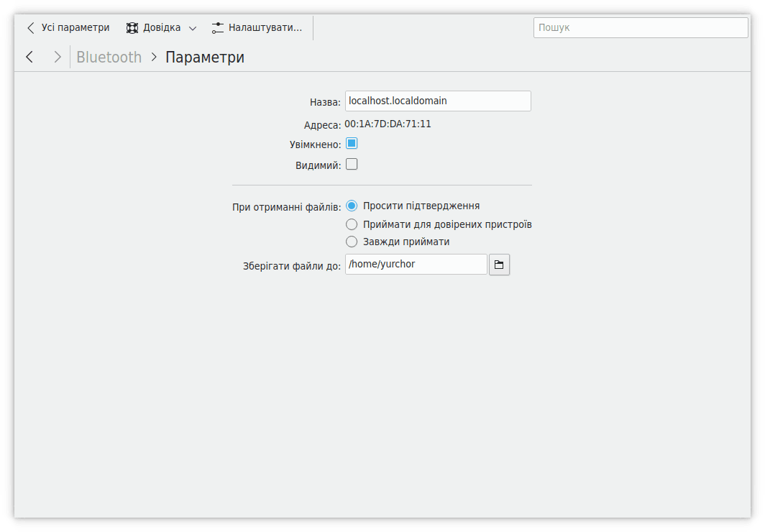Select the Просити підтвердження radio option
Viewport: 765px width, 532px height.
click(352, 206)
